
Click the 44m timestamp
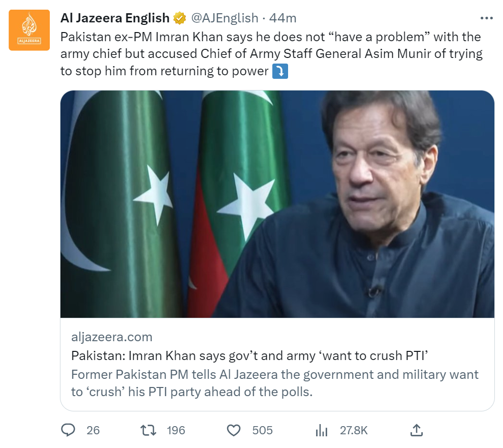[282, 18]
